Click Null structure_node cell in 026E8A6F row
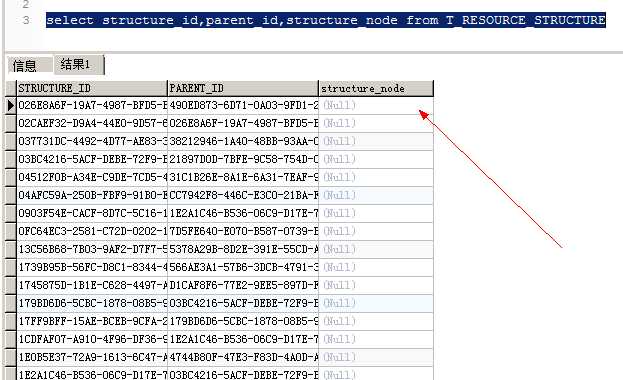Image resolution: width=623 pixels, height=380 pixels. 376,105
